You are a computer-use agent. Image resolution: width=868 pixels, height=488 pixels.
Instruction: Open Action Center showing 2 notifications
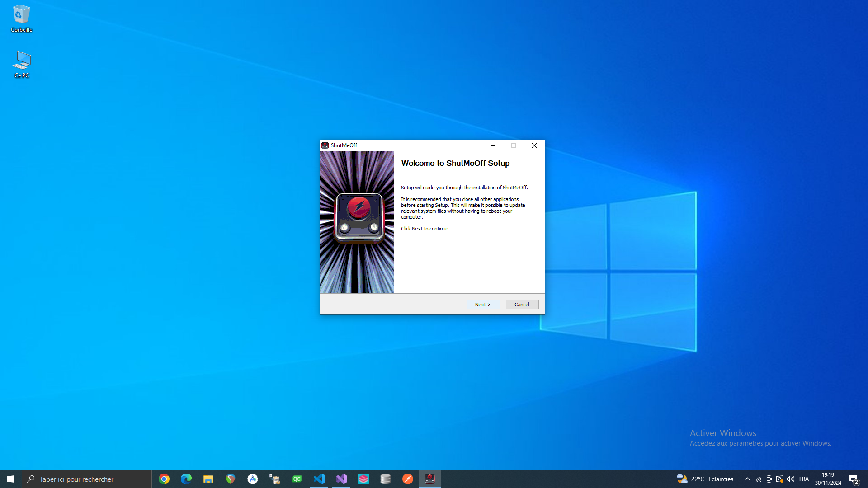pos(854,479)
